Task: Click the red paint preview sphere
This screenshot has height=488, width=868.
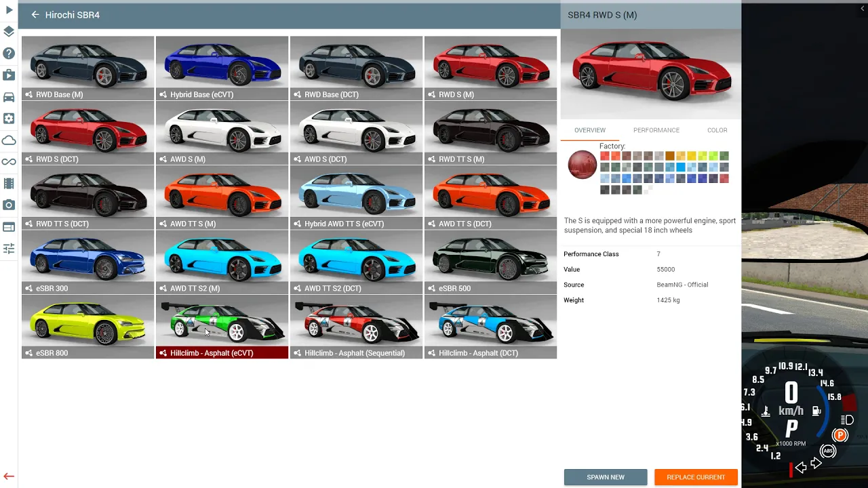Action: 582,165
